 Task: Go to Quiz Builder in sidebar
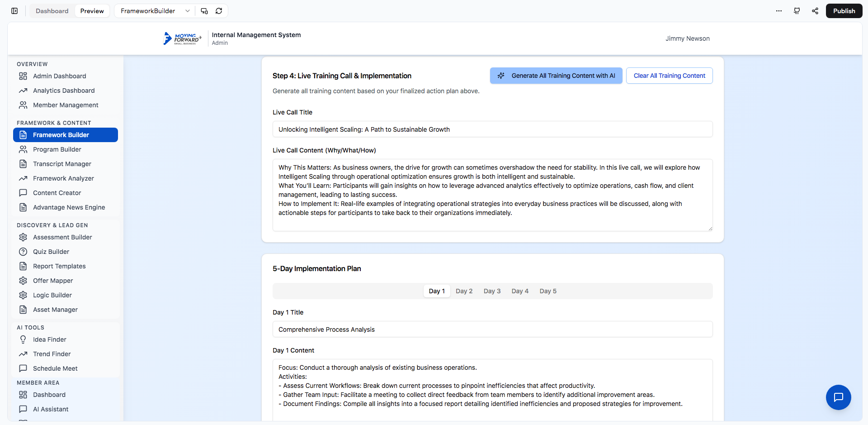(x=51, y=252)
